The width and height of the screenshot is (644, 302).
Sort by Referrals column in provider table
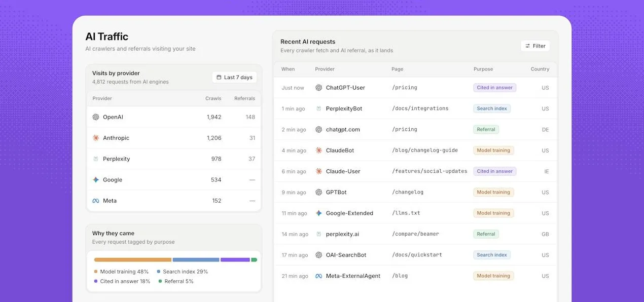[244, 98]
